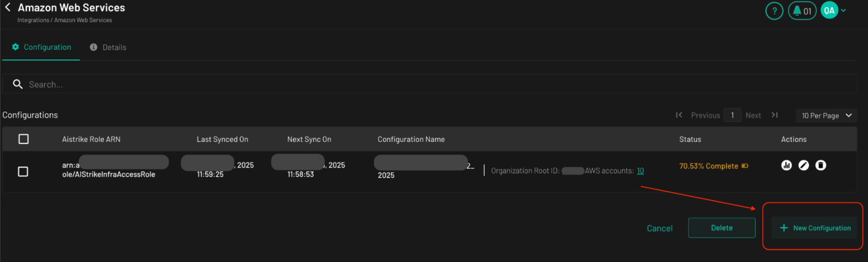Click the ole/AIStrikeInfraAccessRole ARN text

[108, 174]
